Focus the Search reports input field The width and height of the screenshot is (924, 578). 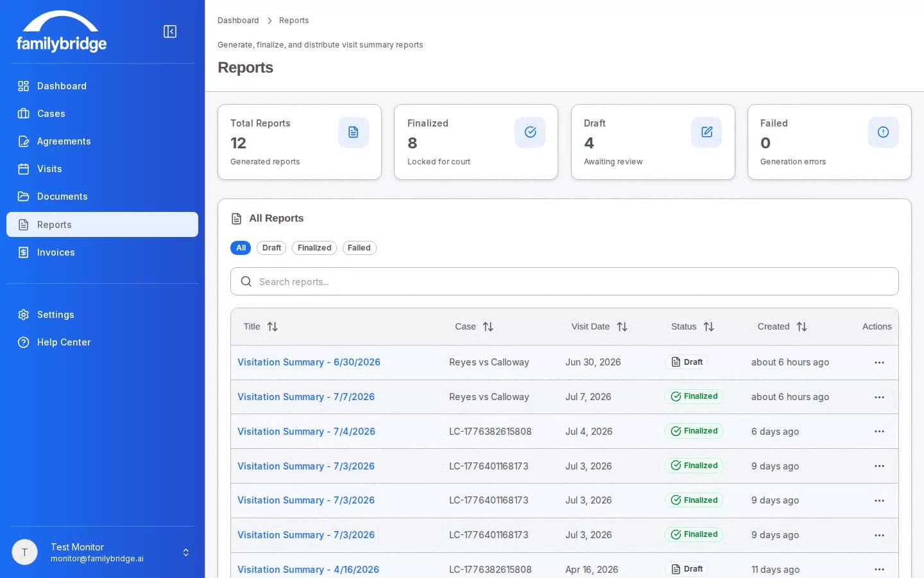(x=565, y=281)
